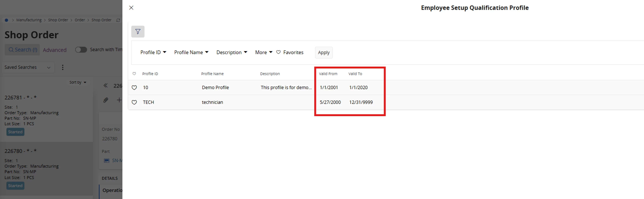Select the Demo Profile name cell
644x199 pixels.
click(215, 88)
